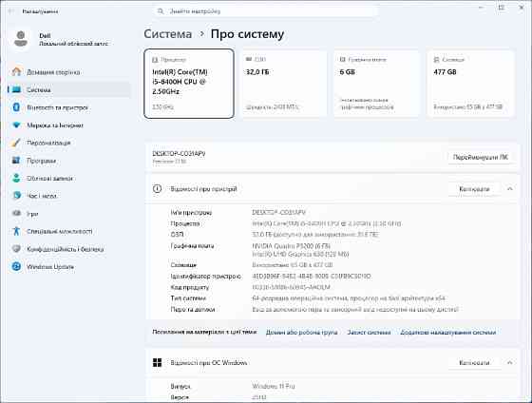532x403 pixels.
Task: Click the Тип системи label
Action: [x=188, y=298]
